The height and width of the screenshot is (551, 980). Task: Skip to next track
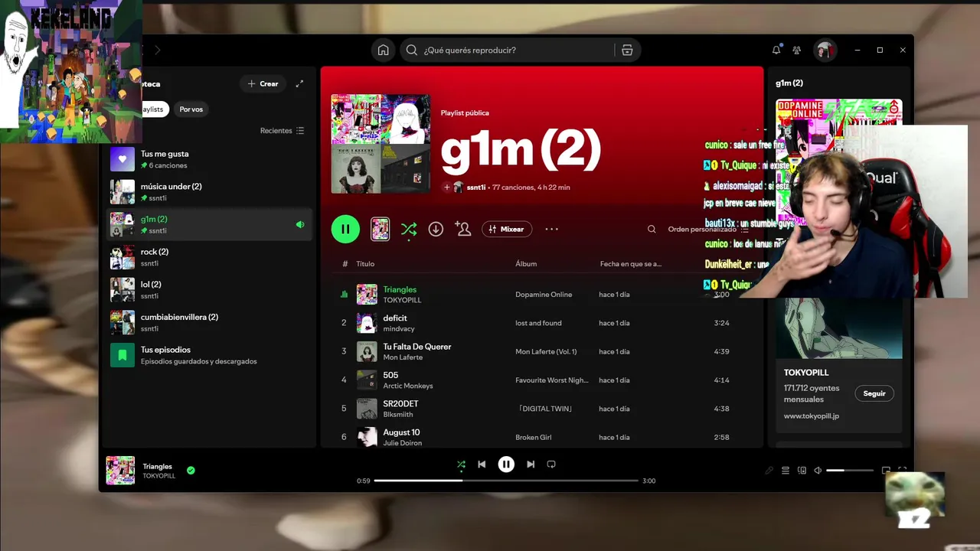531,465
